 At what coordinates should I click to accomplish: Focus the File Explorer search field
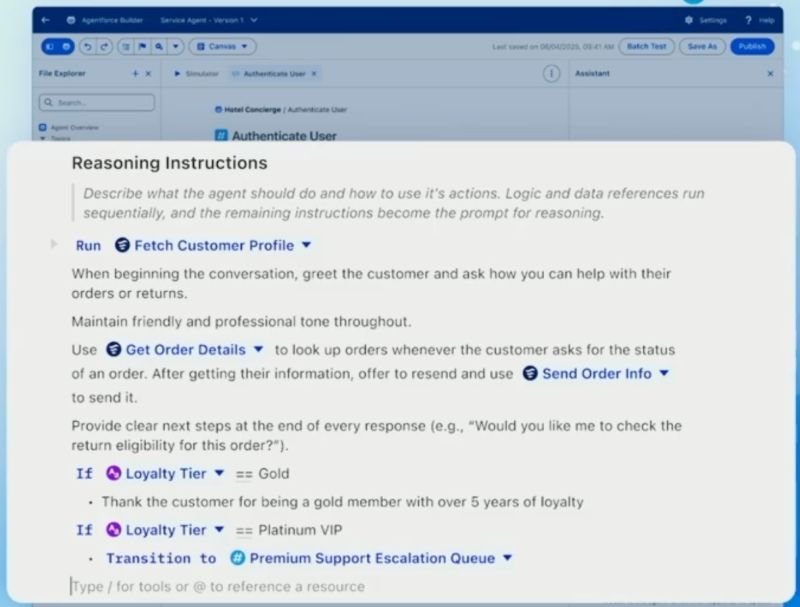(97, 103)
